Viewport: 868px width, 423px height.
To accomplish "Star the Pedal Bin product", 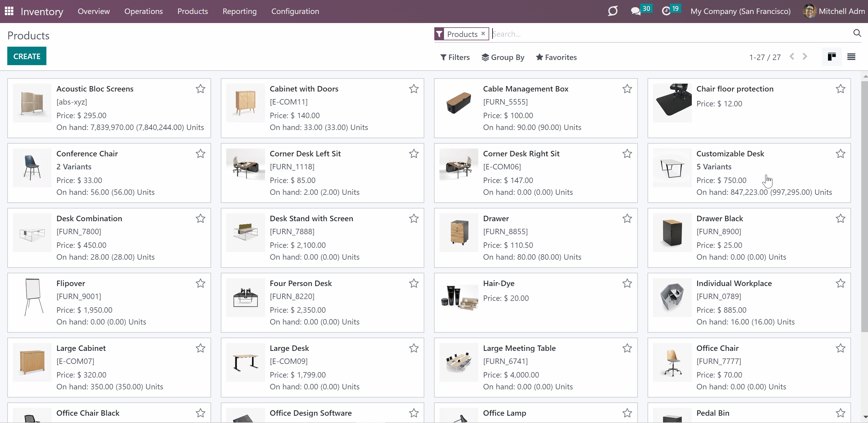I will click(x=840, y=413).
